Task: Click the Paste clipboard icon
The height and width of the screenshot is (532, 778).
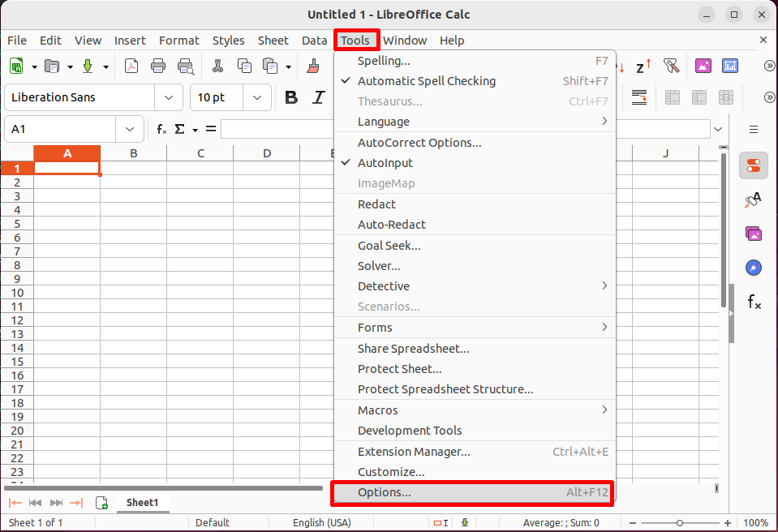Action: [270, 66]
